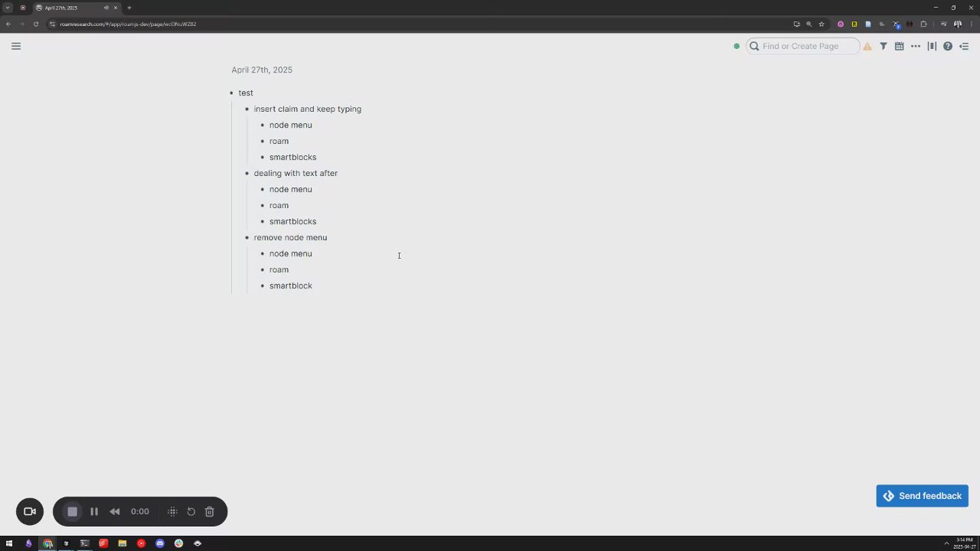The width and height of the screenshot is (980, 551).
Task: Restart the recording with circular arrow
Action: tap(191, 511)
